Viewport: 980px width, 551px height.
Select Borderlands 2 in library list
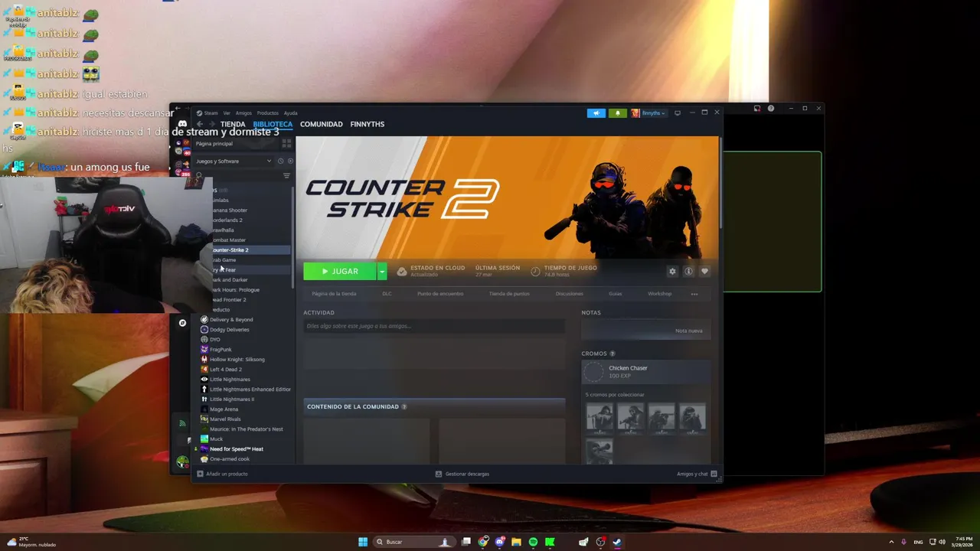pos(227,220)
